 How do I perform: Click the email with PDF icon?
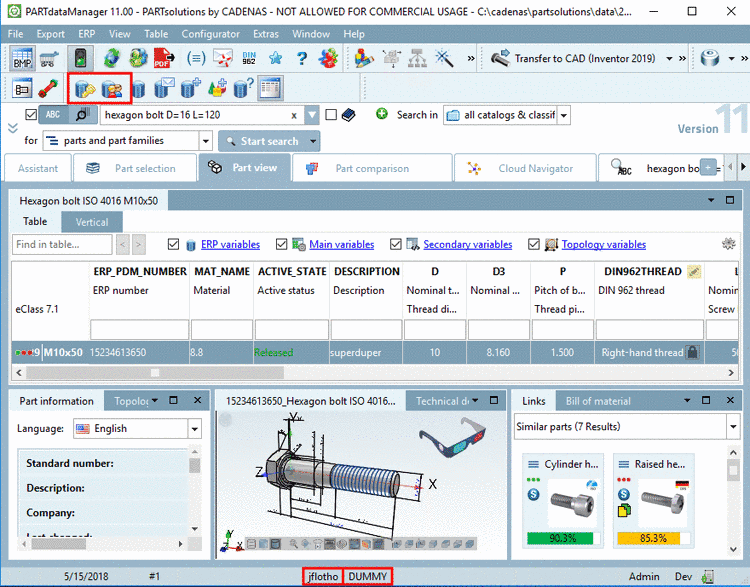[x=222, y=58]
